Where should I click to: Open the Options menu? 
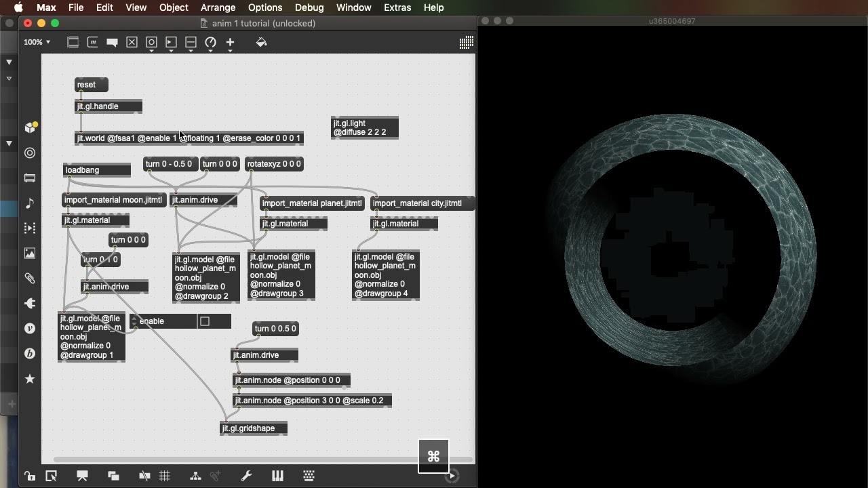[x=265, y=7]
